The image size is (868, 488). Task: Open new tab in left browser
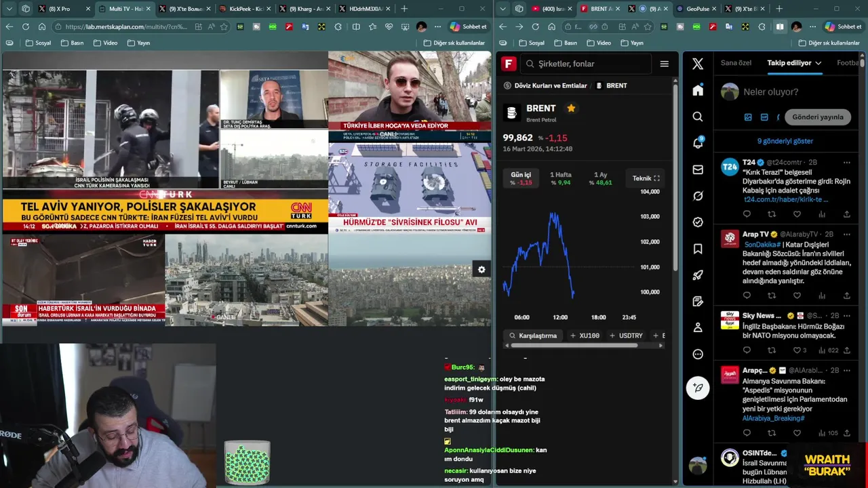coord(404,9)
